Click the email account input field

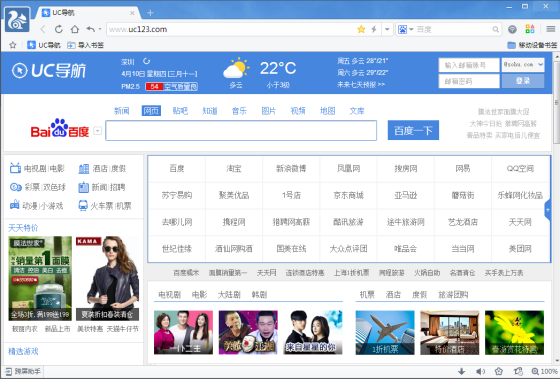point(469,65)
